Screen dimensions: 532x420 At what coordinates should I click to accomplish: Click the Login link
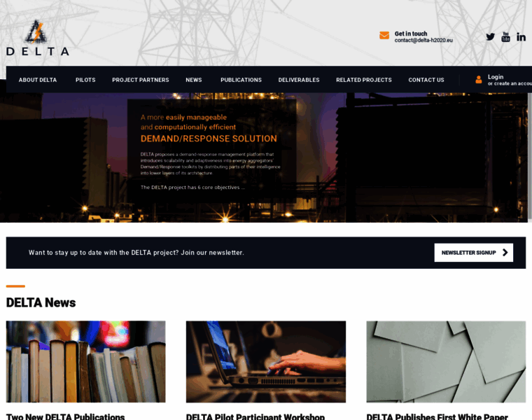496,77
